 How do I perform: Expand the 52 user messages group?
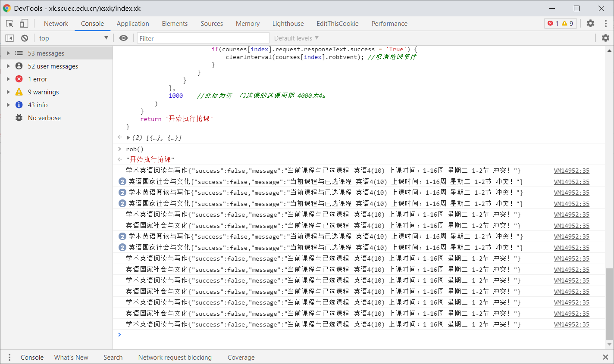(8, 66)
